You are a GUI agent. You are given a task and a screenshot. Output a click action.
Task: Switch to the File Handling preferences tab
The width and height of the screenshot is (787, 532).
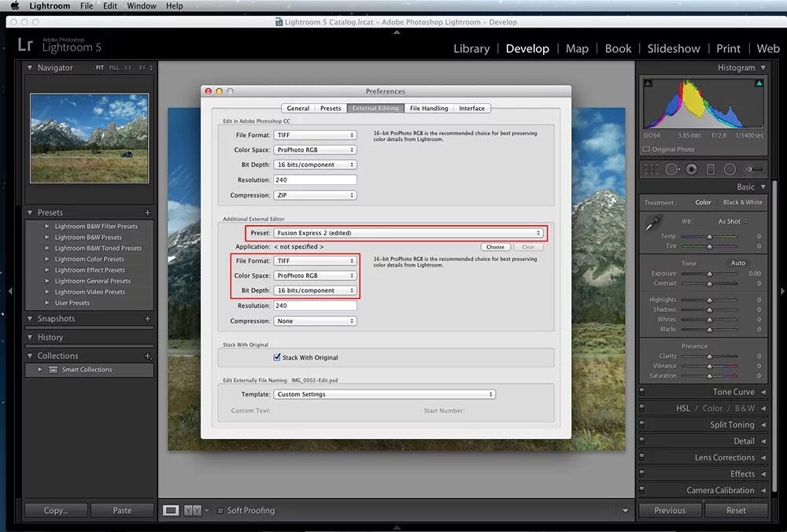pos(429,108)
